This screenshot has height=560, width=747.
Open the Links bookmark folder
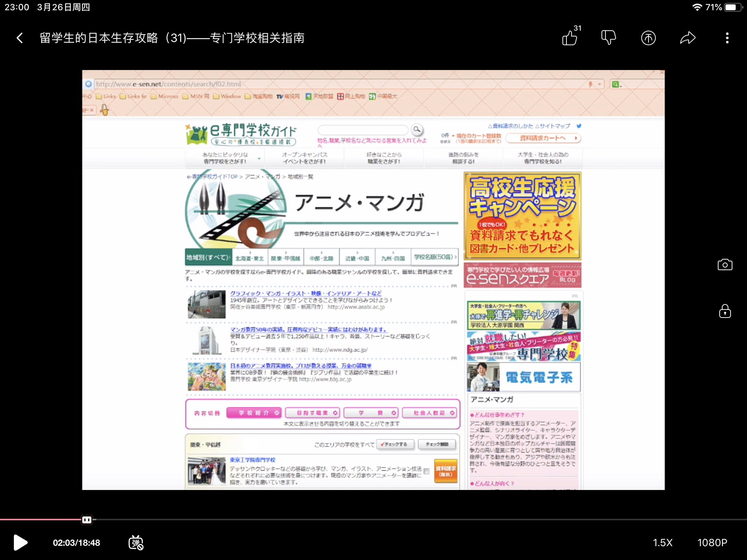click(106, 96)
